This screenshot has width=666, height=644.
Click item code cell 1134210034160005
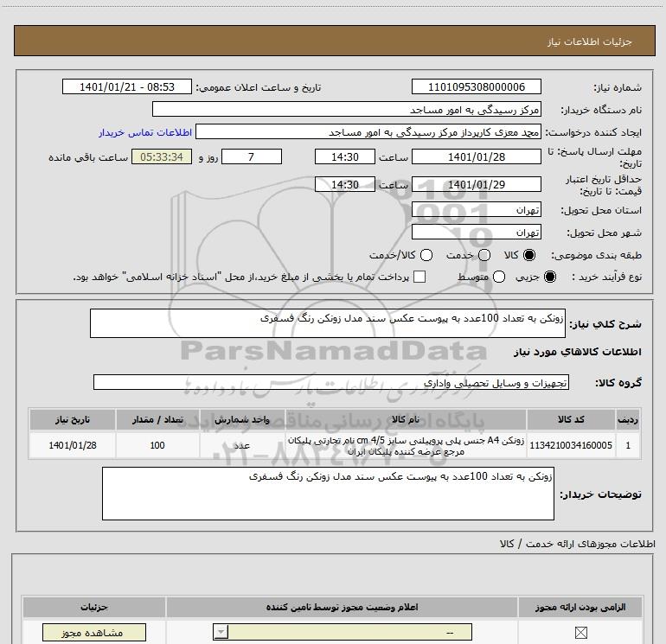click(571, 445)
